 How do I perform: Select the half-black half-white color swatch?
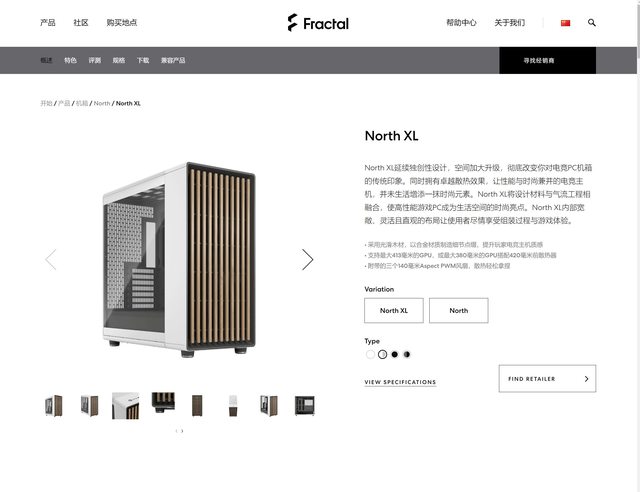click(x=407, y=354)
